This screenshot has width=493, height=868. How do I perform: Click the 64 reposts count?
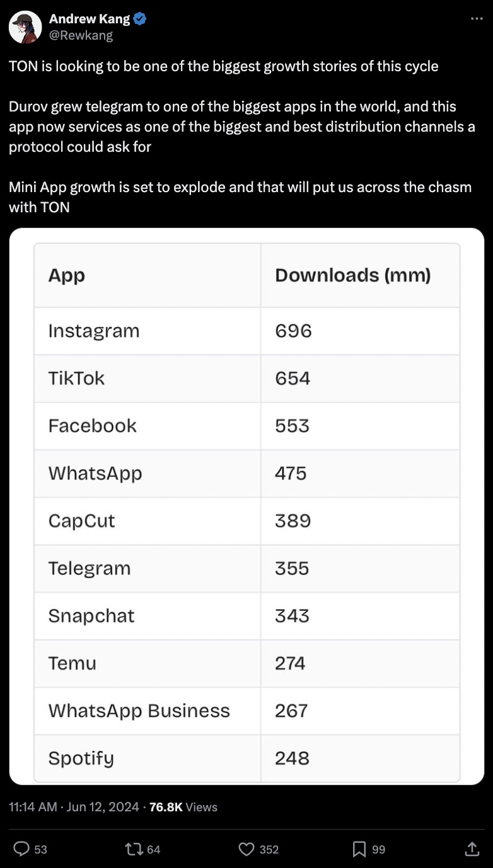153,849
